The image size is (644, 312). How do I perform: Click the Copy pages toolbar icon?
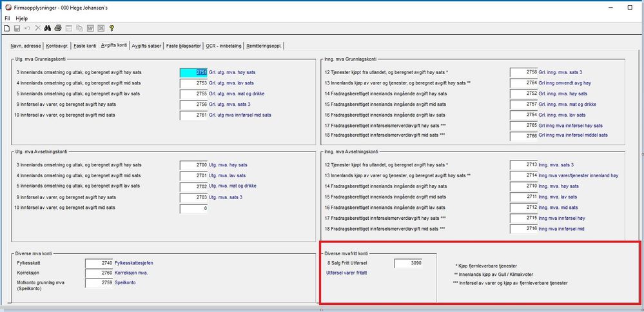[x=80, y=28]
